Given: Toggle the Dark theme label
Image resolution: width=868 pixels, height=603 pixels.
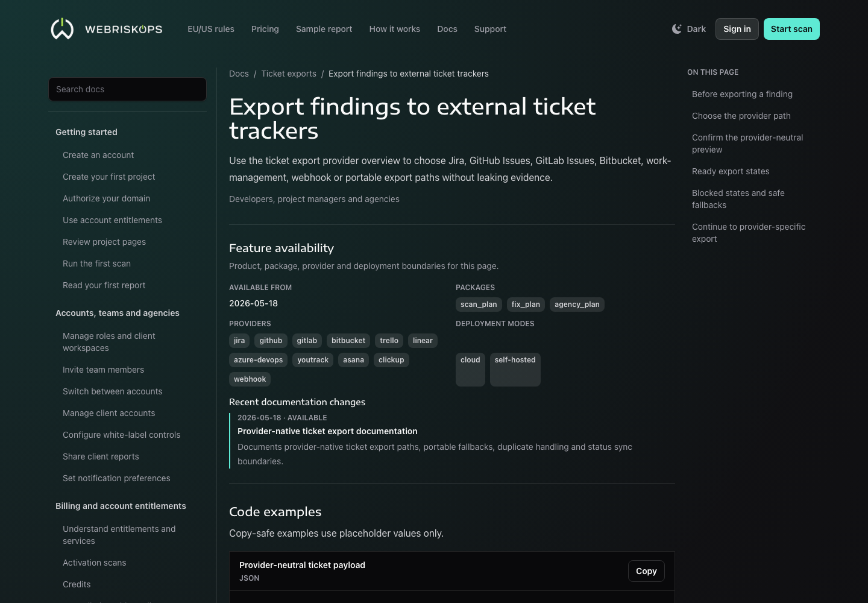Looking at the screenshot, I should (696, 29).
